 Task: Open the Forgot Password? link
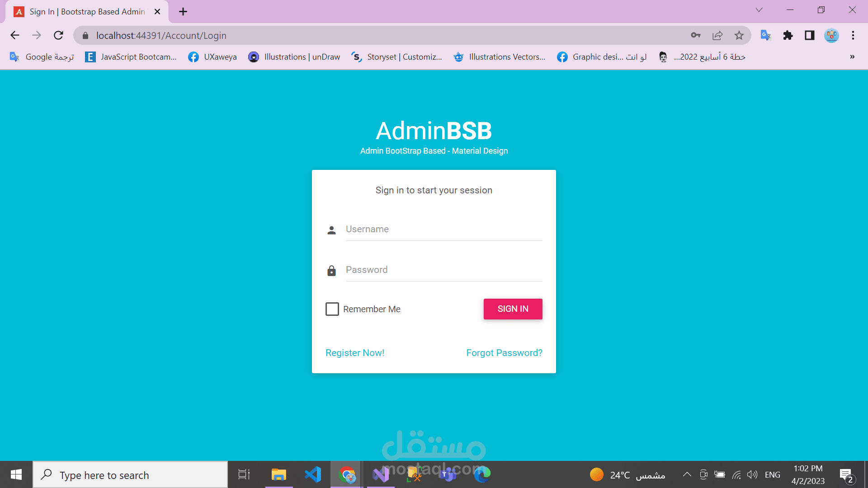pyautogui.click(x=504, y=353)
